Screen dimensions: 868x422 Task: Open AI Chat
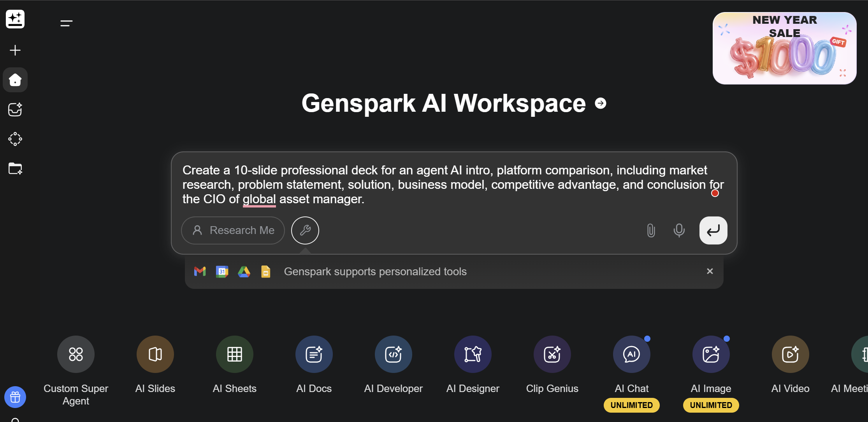point(631,354)
